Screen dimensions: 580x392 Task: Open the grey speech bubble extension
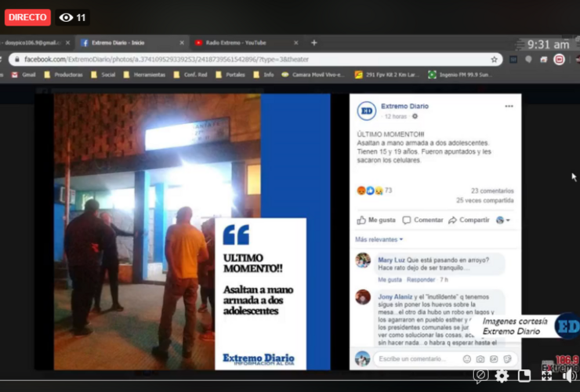click(x=528, y=60)
